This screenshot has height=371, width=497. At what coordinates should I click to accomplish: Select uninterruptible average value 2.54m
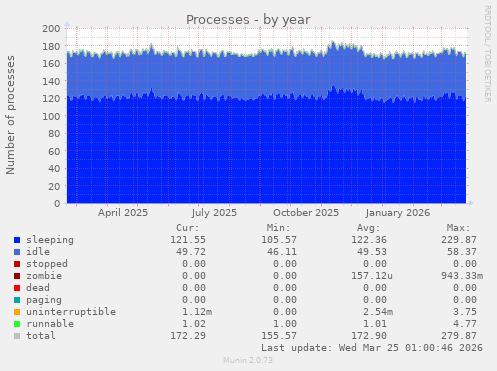pyautogui.click(x=378, y=312)
